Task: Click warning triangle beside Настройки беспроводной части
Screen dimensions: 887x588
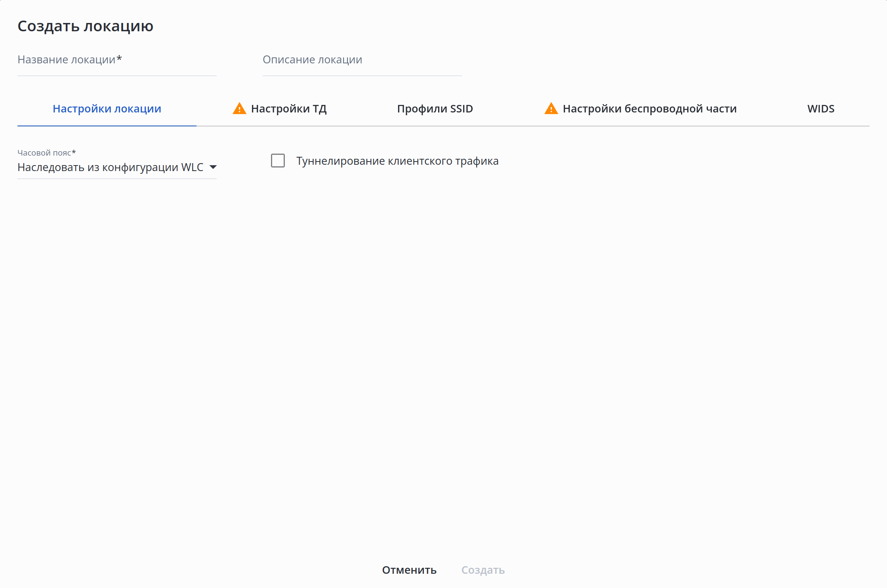Action: (x=551, y=108)
